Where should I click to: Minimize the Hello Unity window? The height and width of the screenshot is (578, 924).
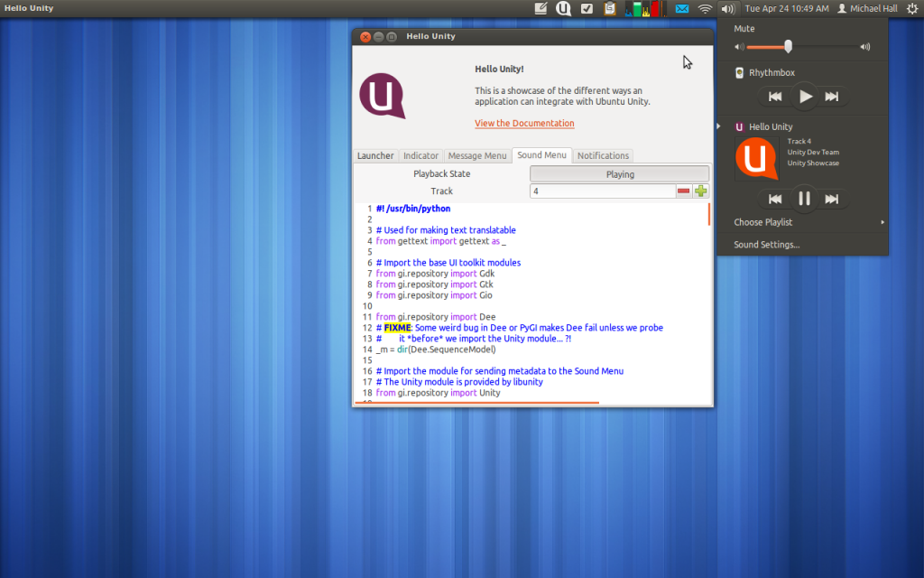[378, 36]
